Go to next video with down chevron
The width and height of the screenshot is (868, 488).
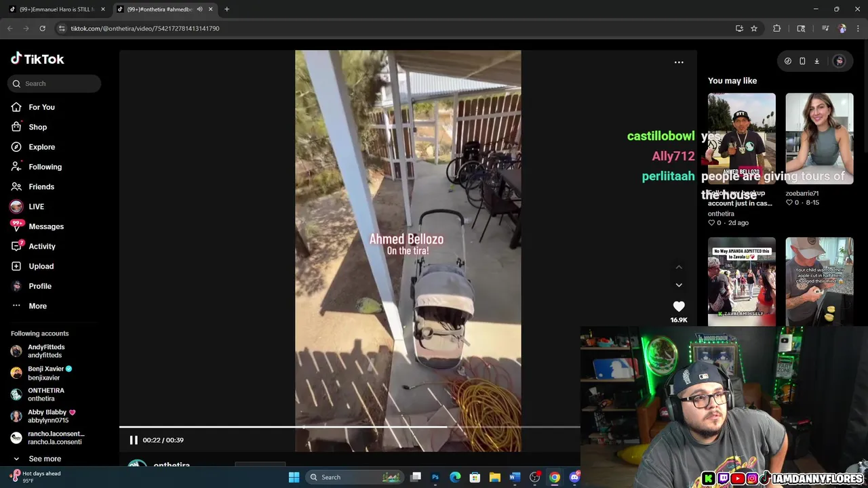(x=679, y=285)
